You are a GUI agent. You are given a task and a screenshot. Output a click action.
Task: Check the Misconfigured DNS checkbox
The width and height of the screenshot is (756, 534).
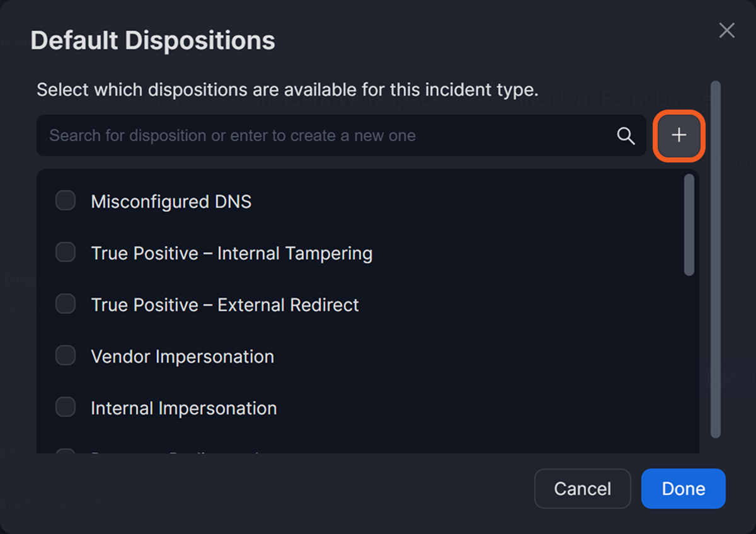66,201
